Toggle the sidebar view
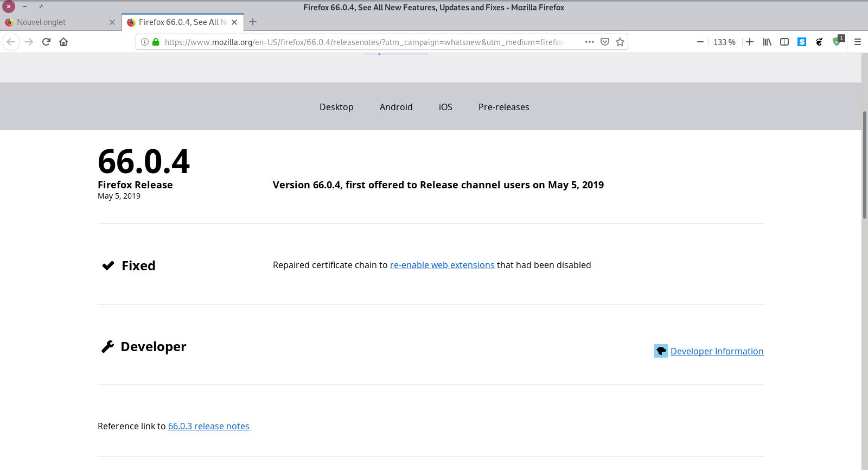The image size is (868, 470). 784,42
